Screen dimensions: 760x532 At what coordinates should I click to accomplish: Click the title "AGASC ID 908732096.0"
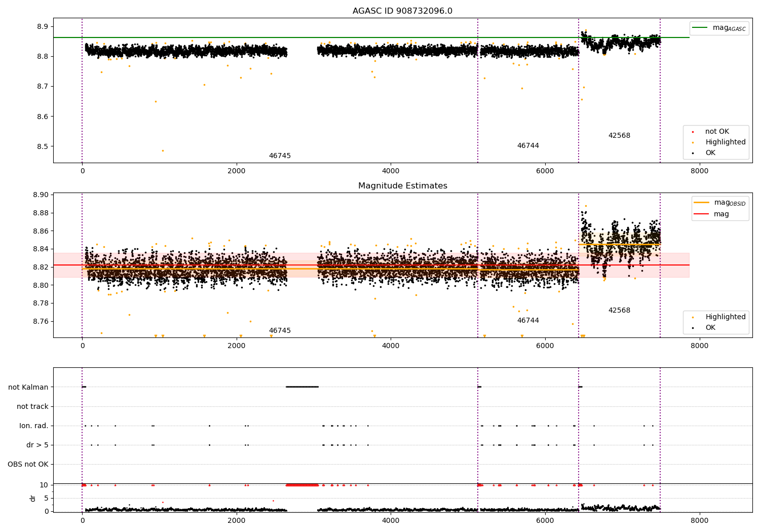402,11
